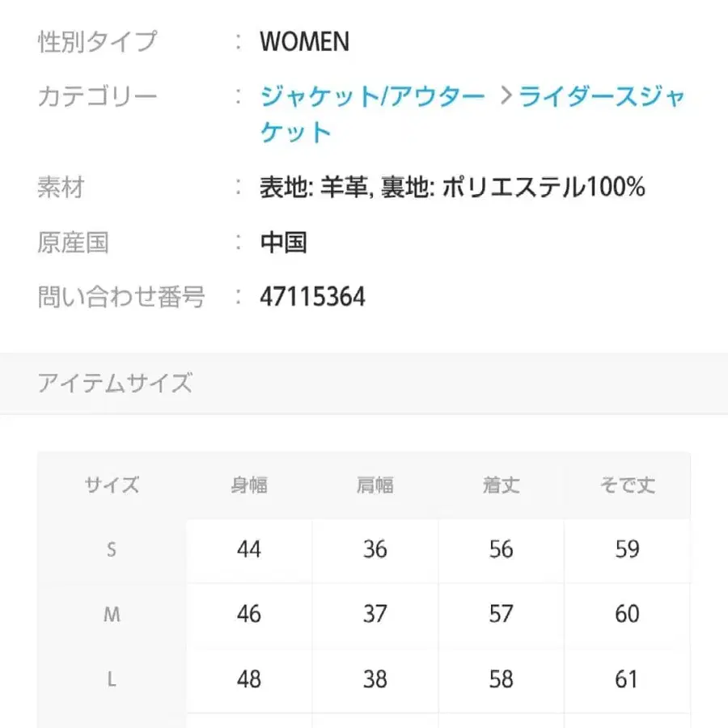Select the サイズ column header

pos(112,485)
